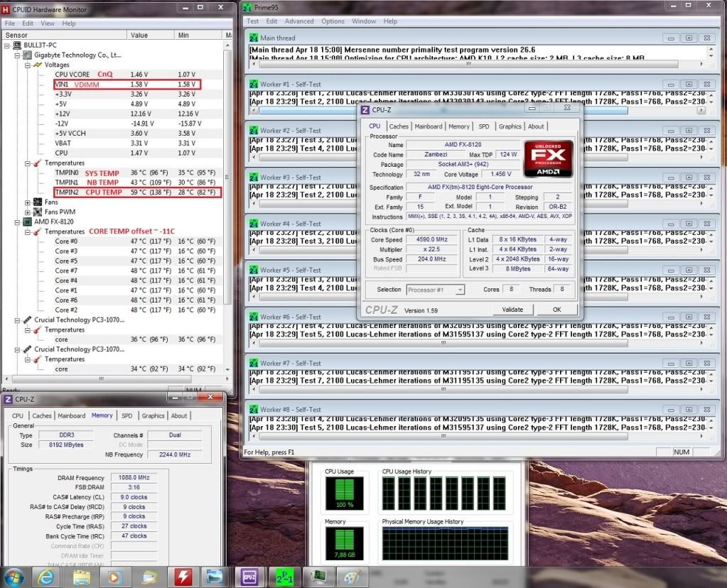Viewport: 727px width, 588px height.
Task: Open Windows Media Player taskbar icon
Action: (x=114, y=577)
